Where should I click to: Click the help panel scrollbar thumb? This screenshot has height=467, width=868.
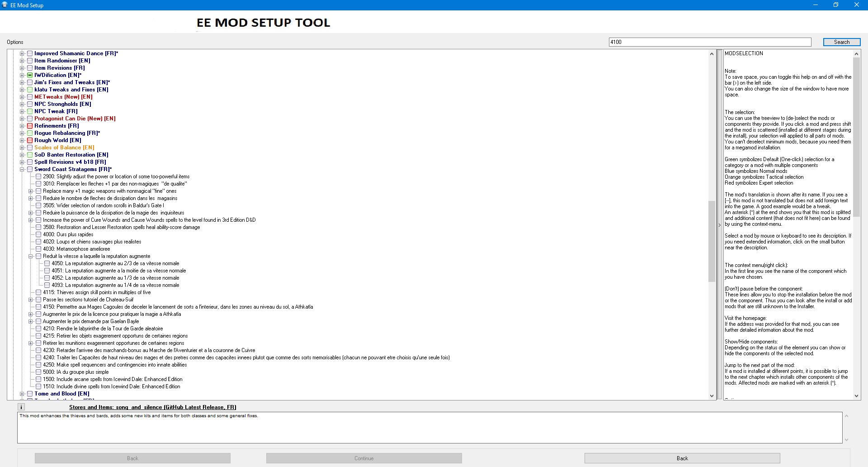coord(856,138)
